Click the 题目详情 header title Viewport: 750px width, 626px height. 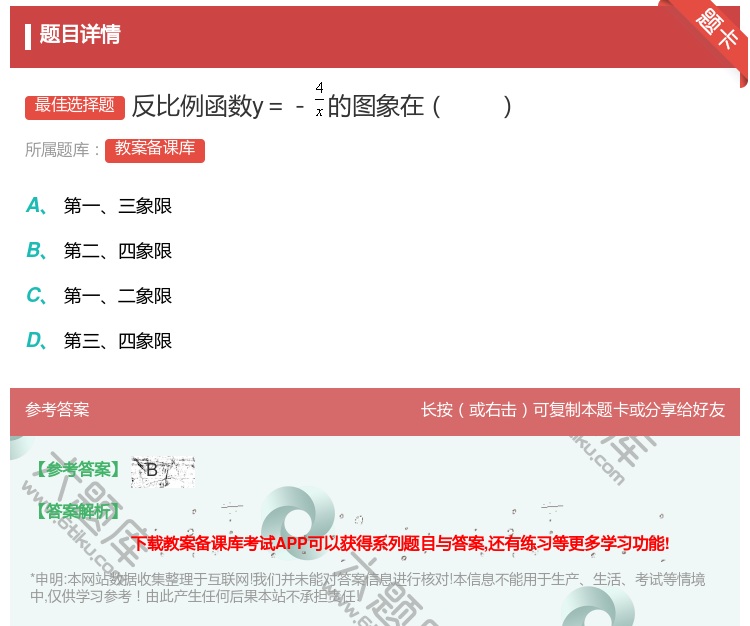coord(80,34)
